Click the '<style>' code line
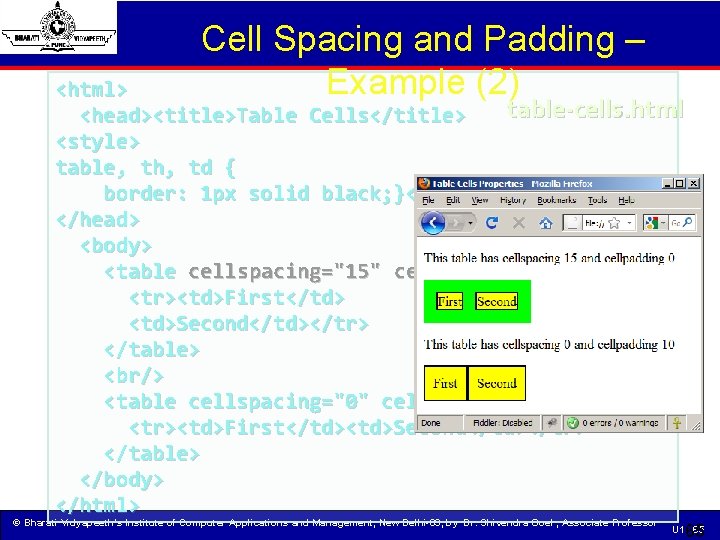The image size is (720, 540). (97, 142)
